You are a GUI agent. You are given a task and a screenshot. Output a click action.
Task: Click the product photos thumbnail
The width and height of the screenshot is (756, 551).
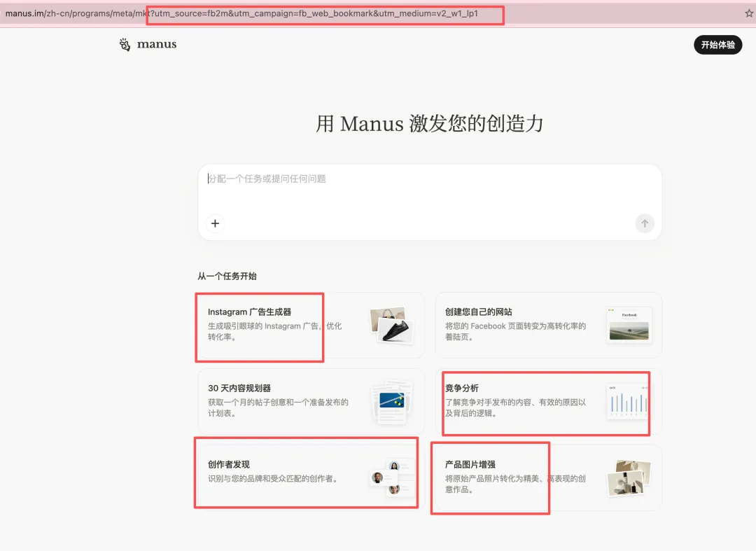click(629, 477)
